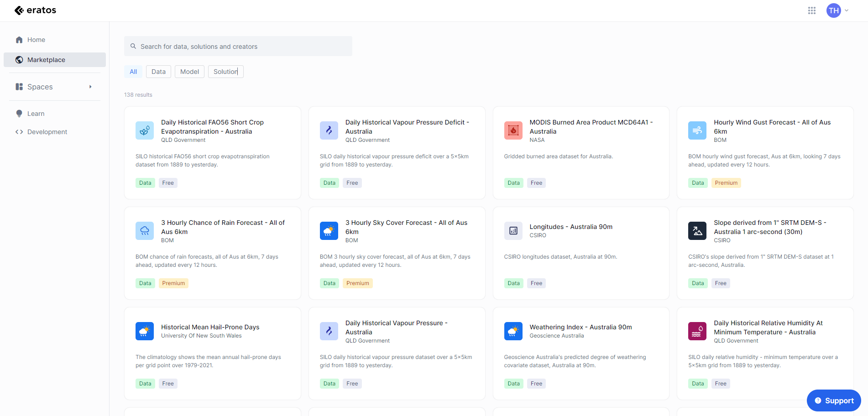Click Chance of Rain cloud icon

coord(145,231)
